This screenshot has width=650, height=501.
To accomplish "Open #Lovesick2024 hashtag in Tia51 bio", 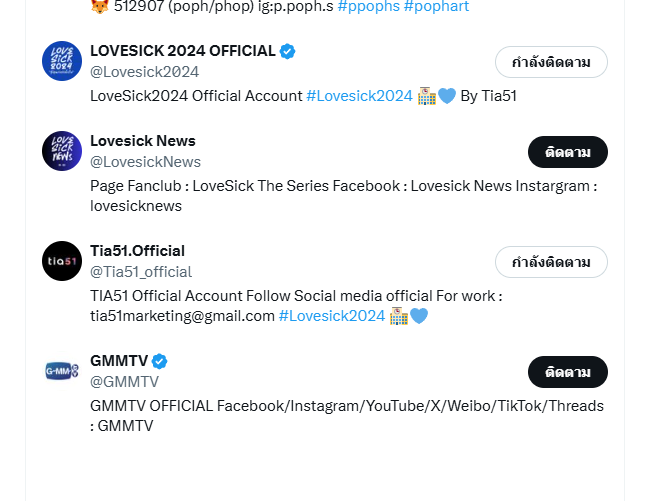I will (332, 316).
